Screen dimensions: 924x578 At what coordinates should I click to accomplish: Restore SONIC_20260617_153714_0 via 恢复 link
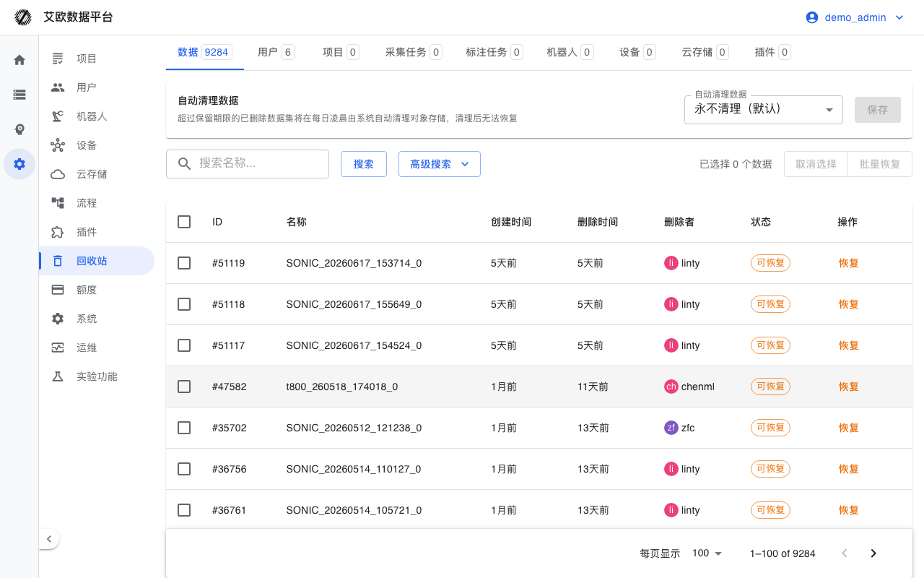coord(849,263)
